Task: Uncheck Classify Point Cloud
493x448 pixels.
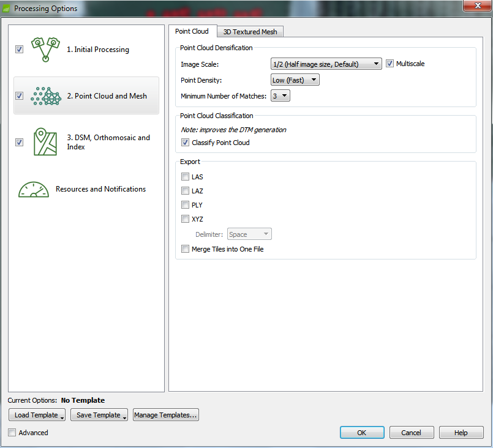Action: (x=185, y=143)
